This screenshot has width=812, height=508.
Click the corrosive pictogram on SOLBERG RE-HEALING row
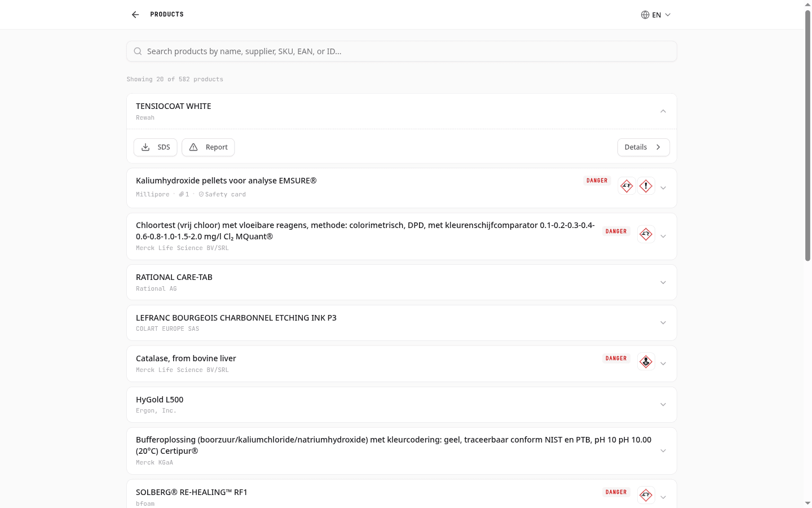tap(646, 495)
